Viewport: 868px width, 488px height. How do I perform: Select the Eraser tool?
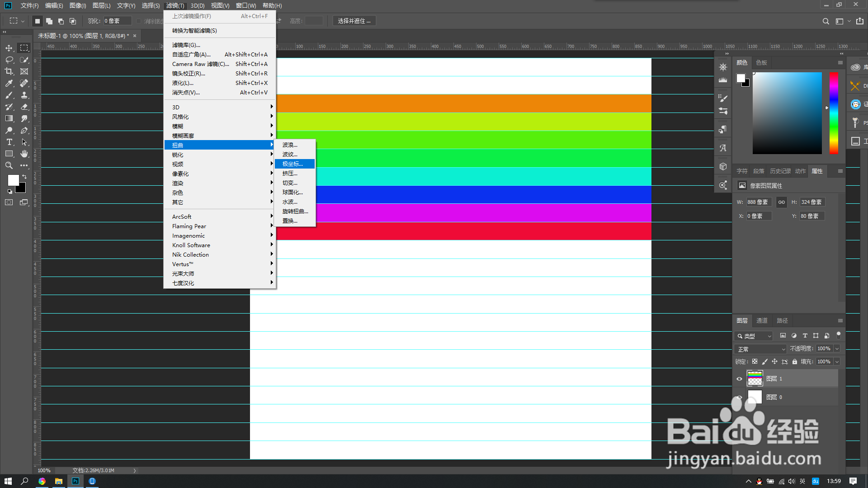pyautogui.click(x=24, y=107)
